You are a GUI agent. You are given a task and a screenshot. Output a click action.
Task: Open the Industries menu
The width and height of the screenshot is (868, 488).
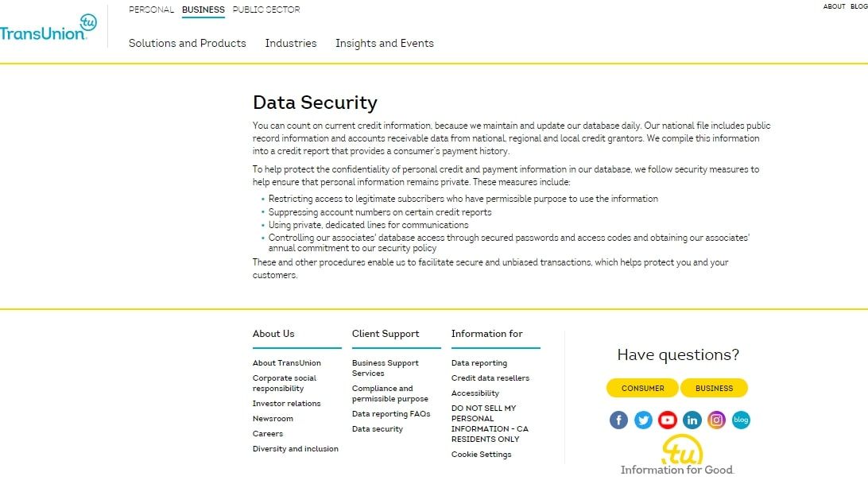tap(291, 44)
